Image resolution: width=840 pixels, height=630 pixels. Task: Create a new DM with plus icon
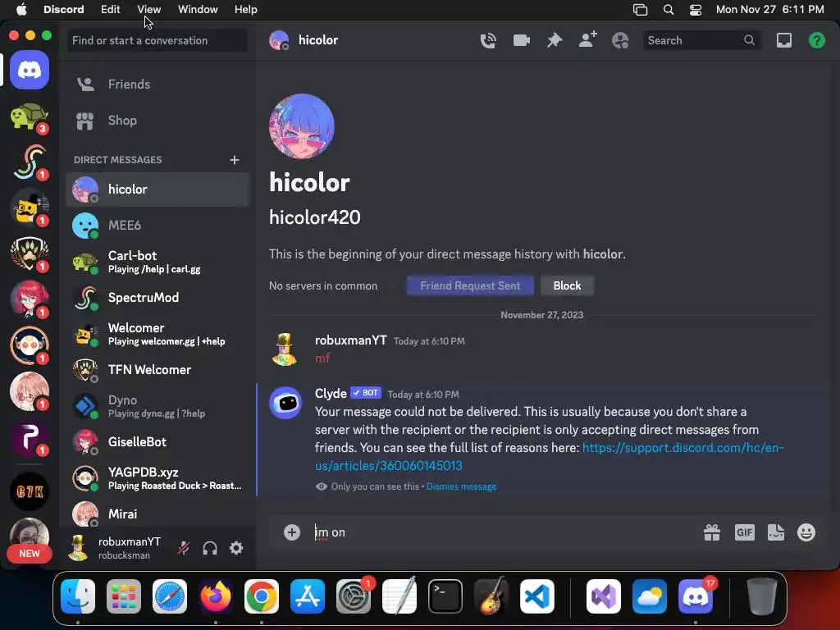point(234,160)
